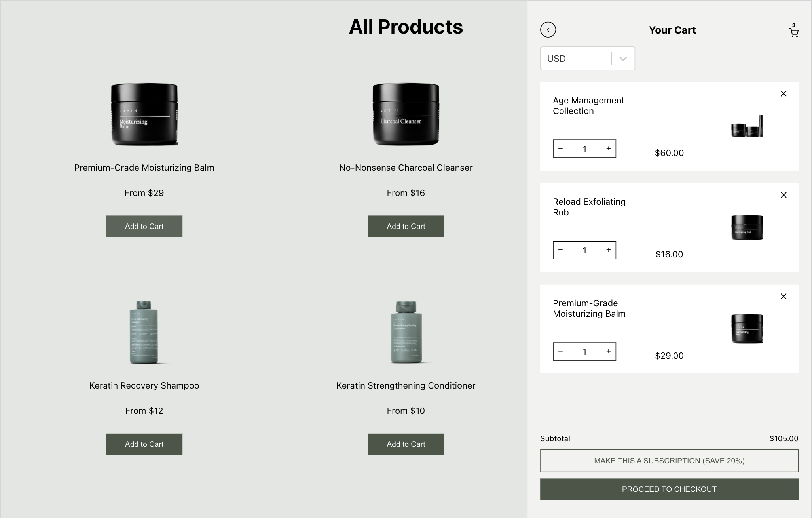
Task: Add Premium-Grade Moisturizing Balm to cart
Action: point(144,227)
